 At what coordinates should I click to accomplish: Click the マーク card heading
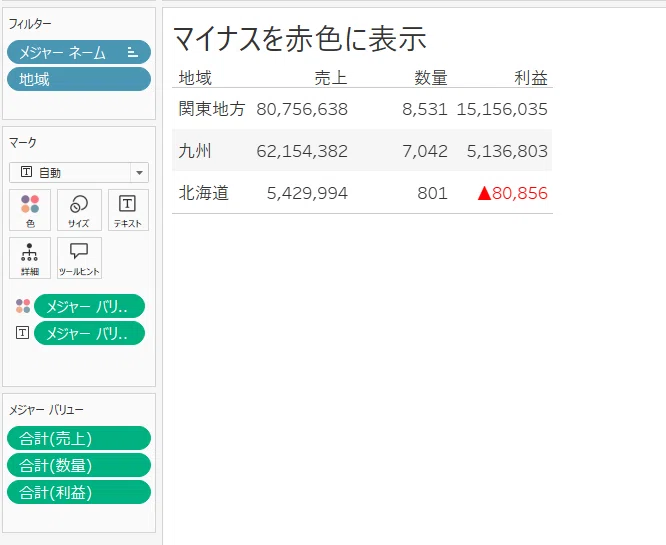23,142
